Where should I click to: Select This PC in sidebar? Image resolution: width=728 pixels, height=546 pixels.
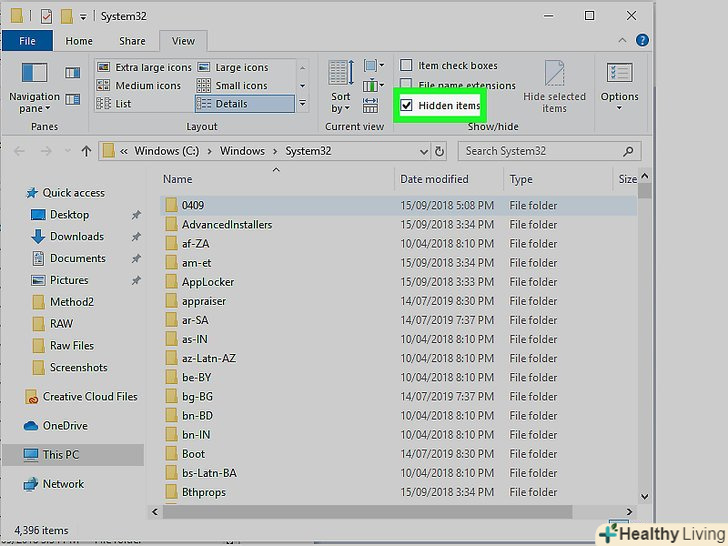coord(73,455)
